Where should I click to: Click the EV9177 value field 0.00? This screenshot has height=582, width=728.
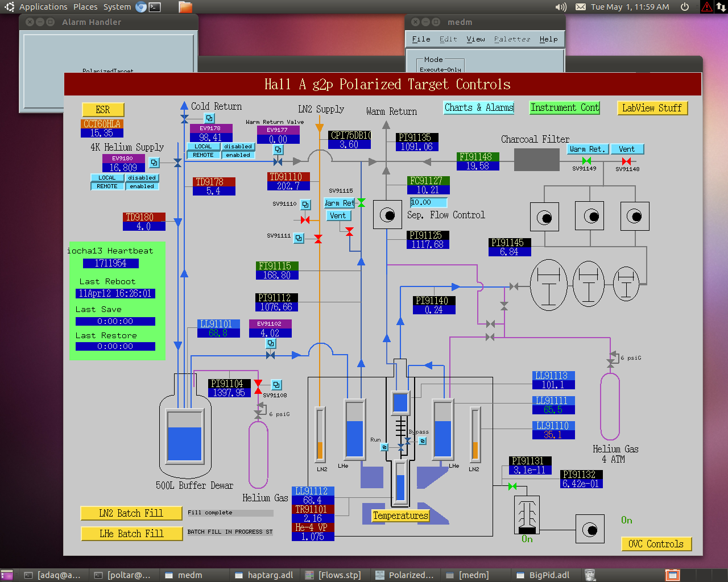tap(278, 139)
